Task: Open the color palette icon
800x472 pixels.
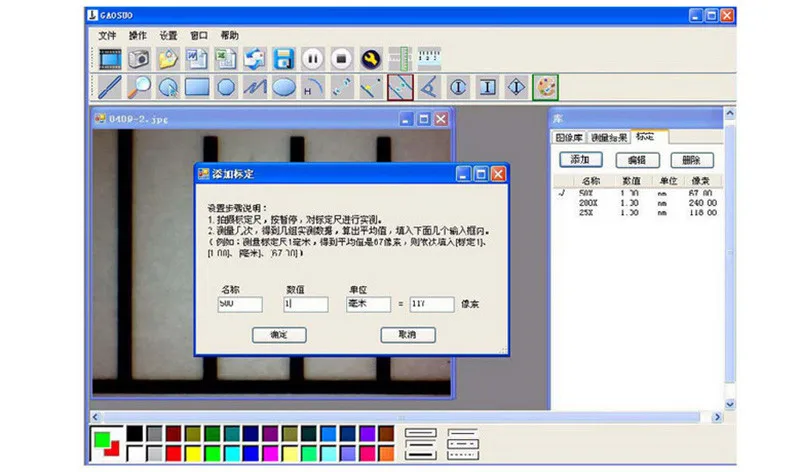Action: click(x=545, y=87)
